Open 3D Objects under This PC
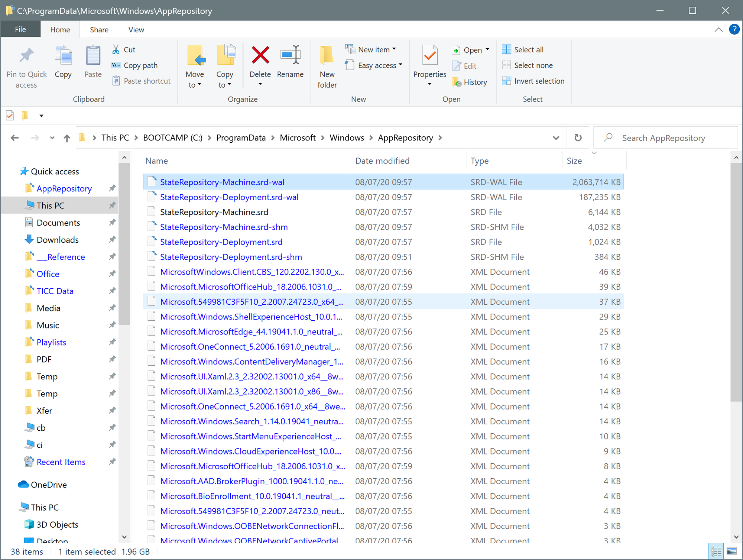The width and height of the screenshot is (743, 560). point(57,525)
